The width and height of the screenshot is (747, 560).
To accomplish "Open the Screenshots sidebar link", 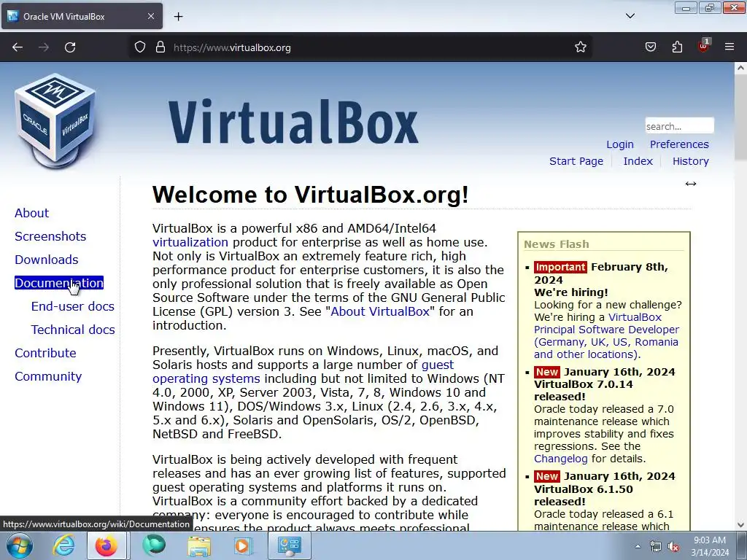I will [50, 236].
